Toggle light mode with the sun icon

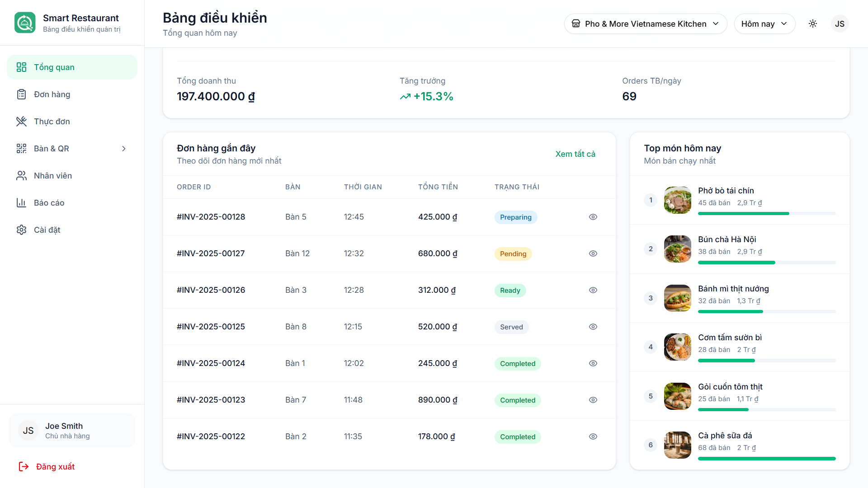click(x=812, y=23)
